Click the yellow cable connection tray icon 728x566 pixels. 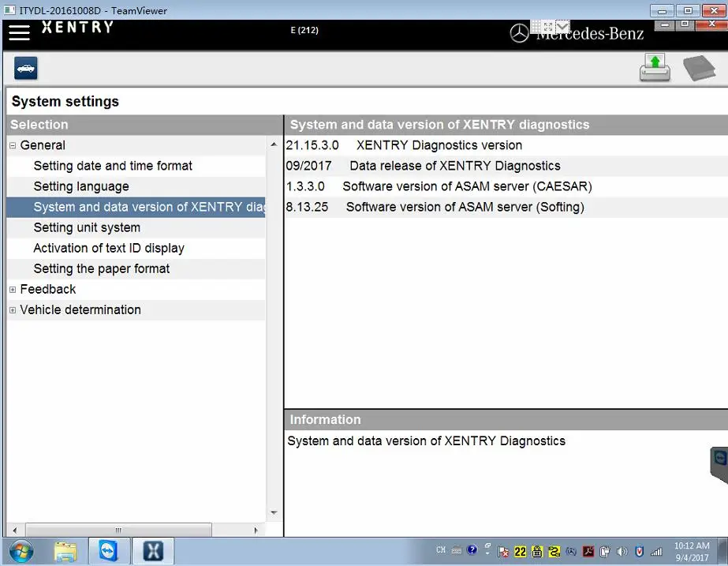pos(554,552)
